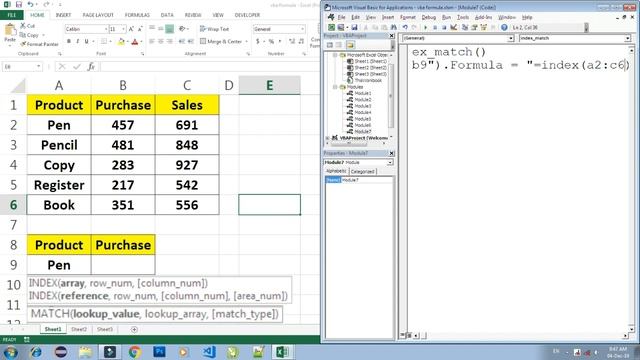640x360 pixels.
Task: Open Merge & Center dropdown arrow
Action: tap(247, 42)
